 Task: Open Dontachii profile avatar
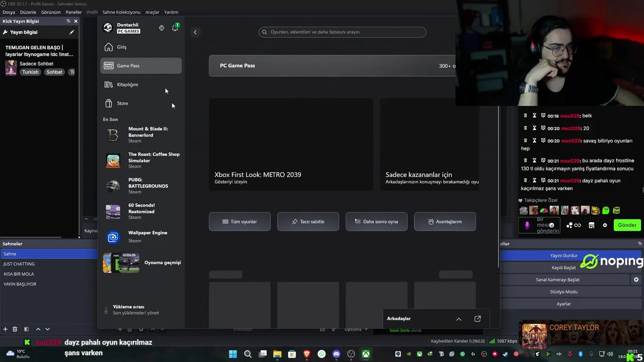[108, 28]
